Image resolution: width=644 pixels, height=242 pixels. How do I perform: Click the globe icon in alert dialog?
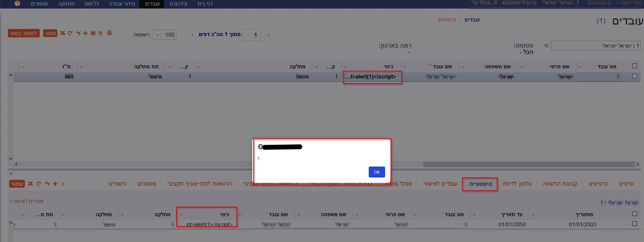[x=260, y=147]
